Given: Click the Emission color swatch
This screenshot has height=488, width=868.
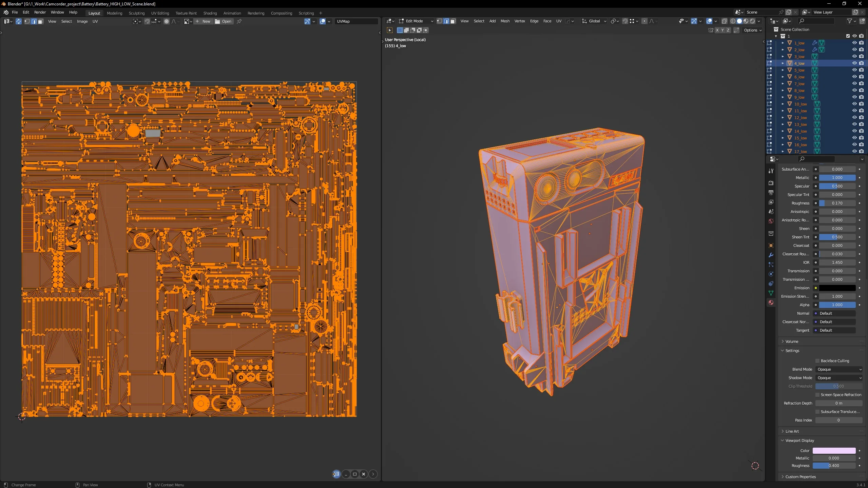Looking at the screenshot, I should (x=837, y=288).
